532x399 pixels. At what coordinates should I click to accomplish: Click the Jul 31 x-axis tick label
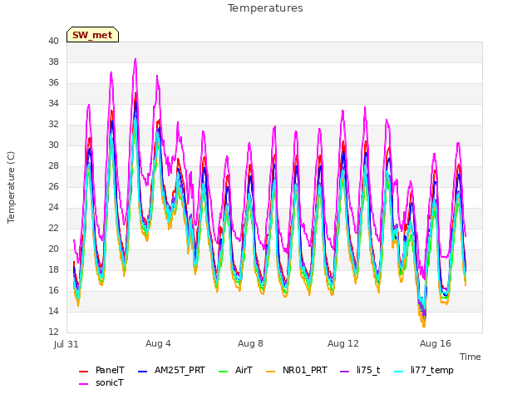point(66,344)
